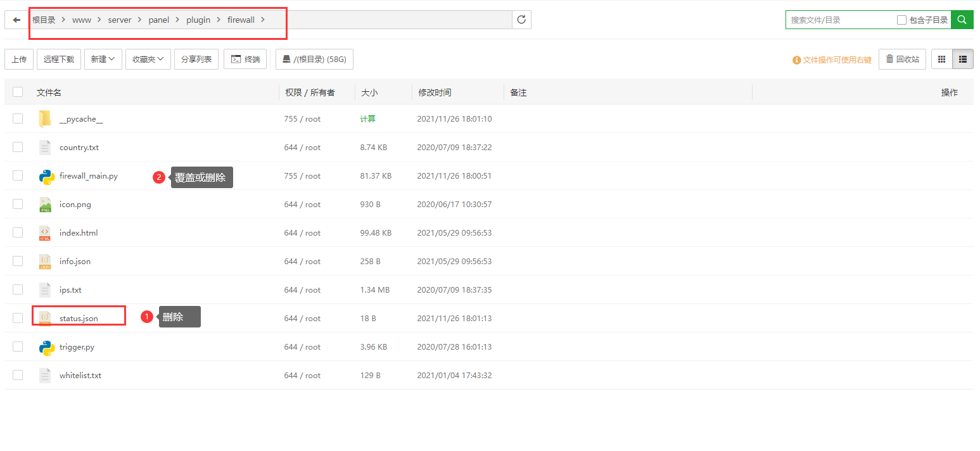
Task: Check the box beside status.json
Action: click(18, 318)
